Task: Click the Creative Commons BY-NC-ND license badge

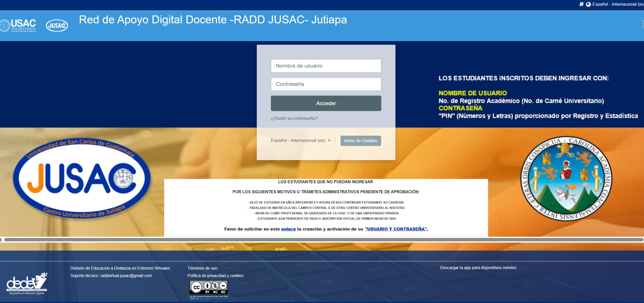Action: (209, 287)
